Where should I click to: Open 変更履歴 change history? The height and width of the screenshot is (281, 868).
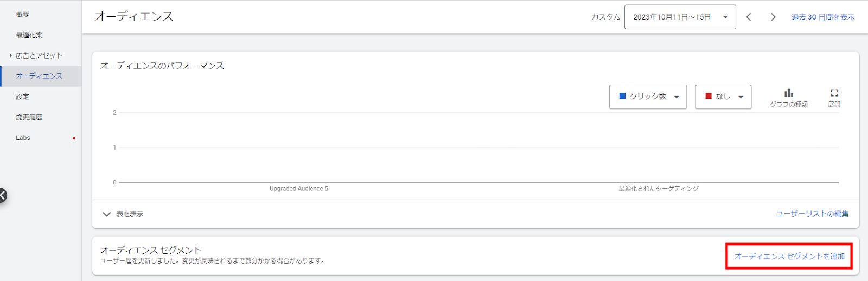click(29, 117)
